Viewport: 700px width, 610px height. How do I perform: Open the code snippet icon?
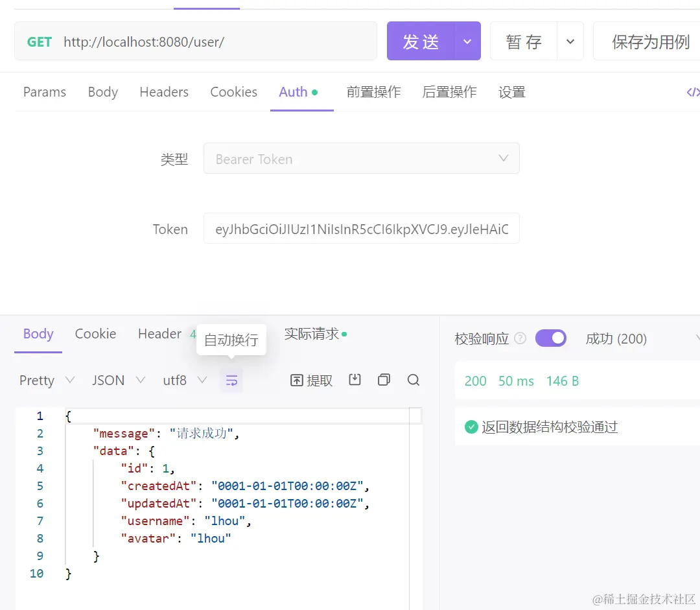coord(693,92)
